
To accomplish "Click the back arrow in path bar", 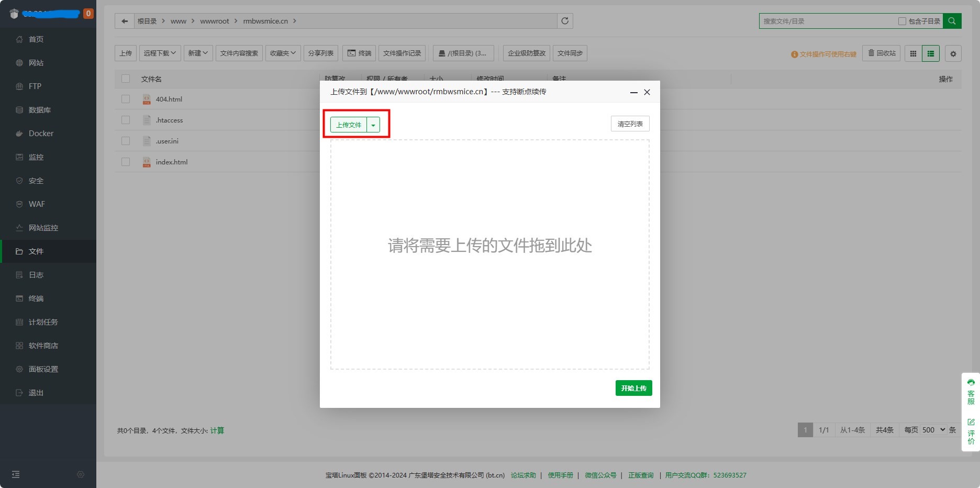I will click(124, 21).
